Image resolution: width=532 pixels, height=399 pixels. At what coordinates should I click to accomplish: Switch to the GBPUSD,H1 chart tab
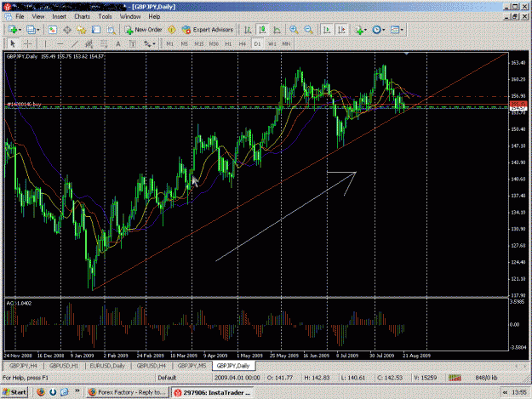click(x=64, y=366)
